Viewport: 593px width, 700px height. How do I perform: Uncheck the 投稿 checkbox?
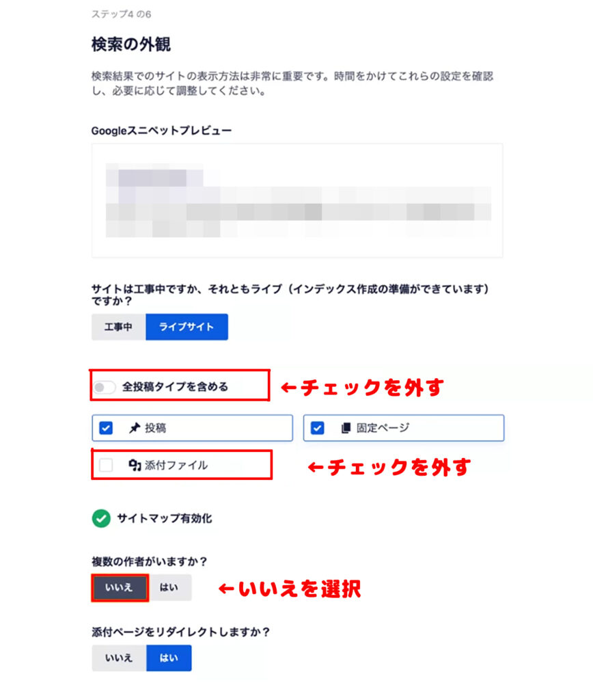click(x=106, y=428)
